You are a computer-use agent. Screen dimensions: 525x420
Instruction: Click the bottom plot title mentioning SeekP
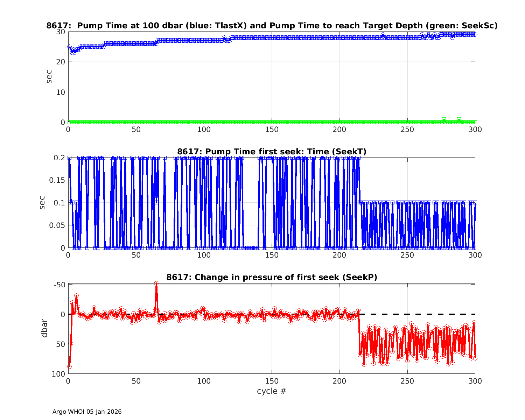coord(272,277)
